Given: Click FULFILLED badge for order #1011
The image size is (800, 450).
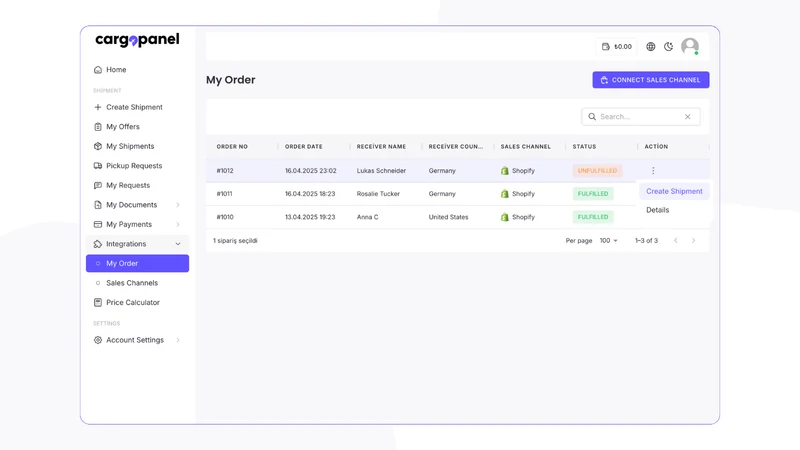Looking at the screenshot, I should pyautogui.click(x=593, y=194).
